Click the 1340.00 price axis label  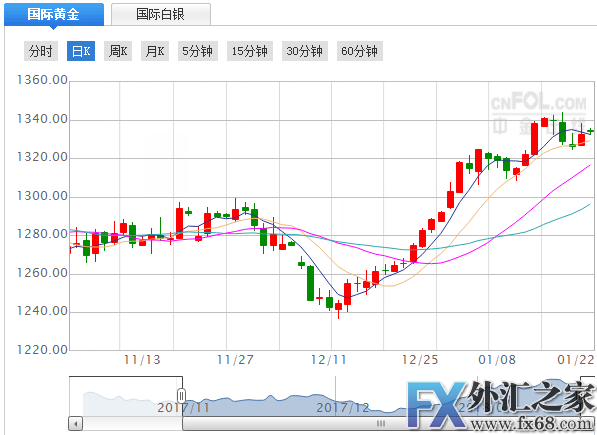pyautogui.click(x=42, y=119)
